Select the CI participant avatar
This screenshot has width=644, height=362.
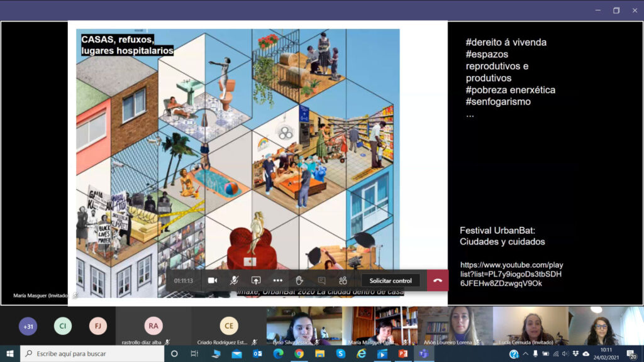63,326
